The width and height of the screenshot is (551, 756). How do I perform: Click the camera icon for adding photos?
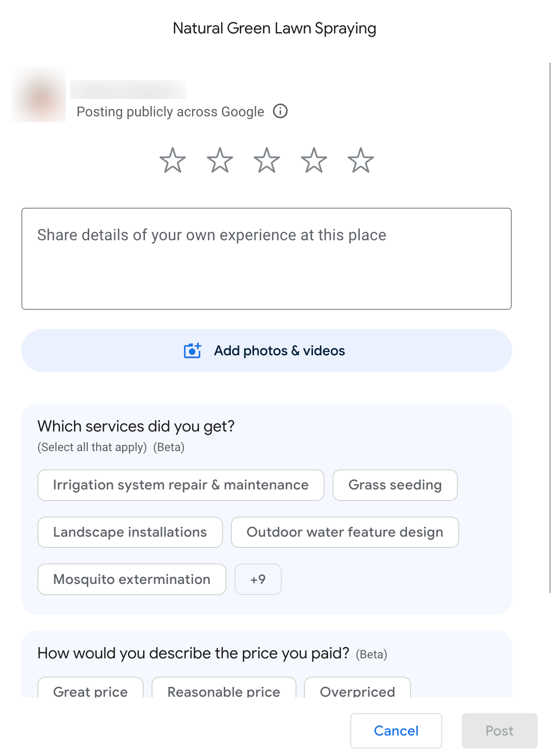[x=193, y=351]
